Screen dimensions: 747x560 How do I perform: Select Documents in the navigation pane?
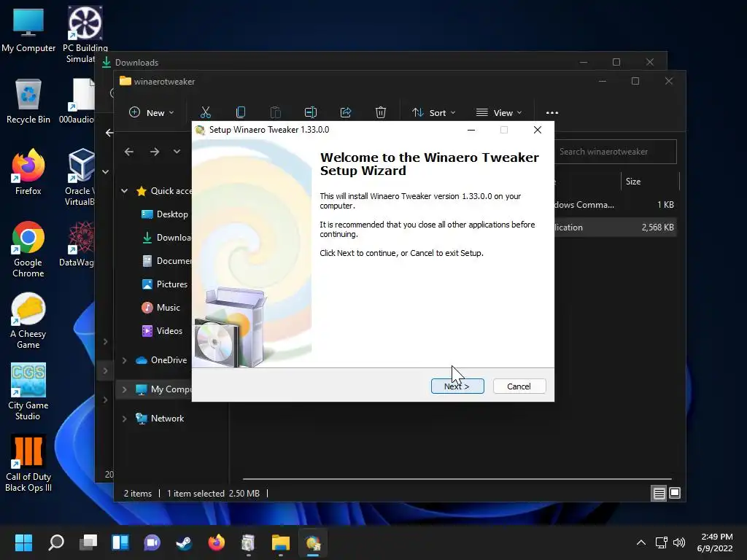[167, 261]
